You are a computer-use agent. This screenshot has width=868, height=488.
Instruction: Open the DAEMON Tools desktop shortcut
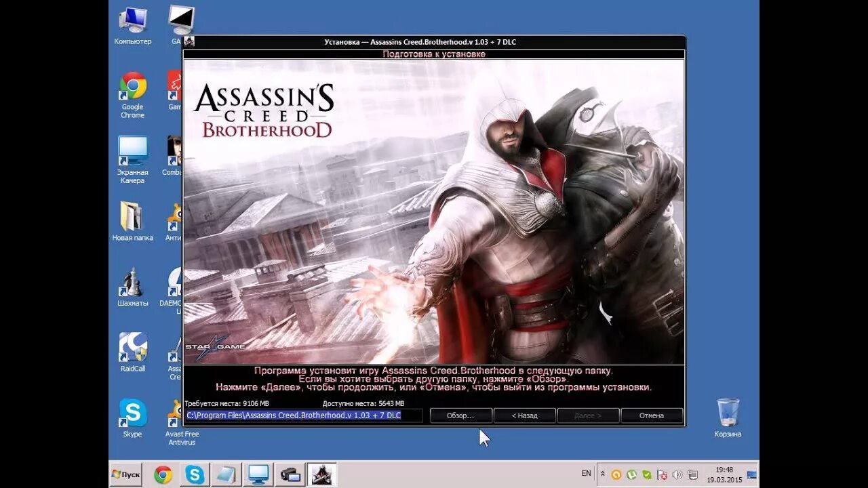click(x=174, y=291)
